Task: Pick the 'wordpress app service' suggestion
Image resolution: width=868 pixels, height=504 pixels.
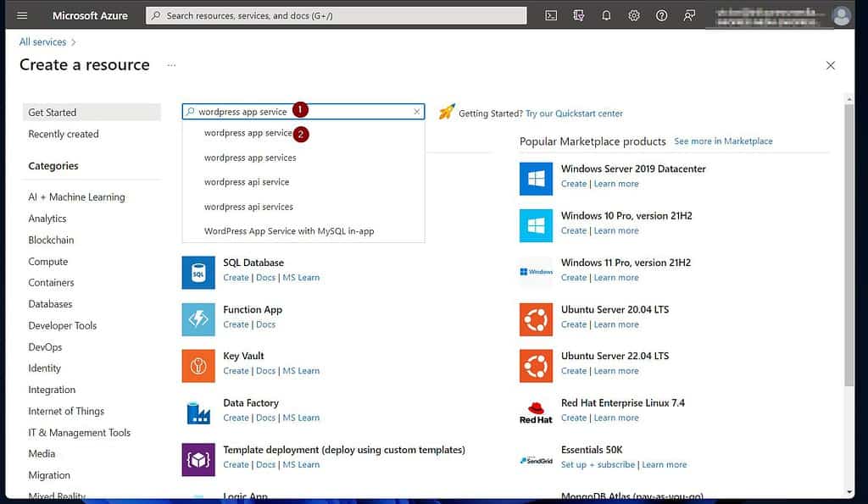Action: pyautogui.click(x=303, y=133)
